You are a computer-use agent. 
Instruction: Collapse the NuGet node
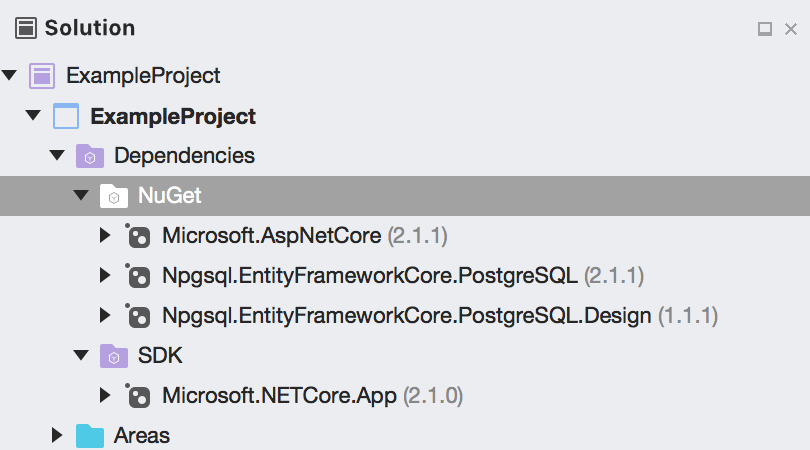[81, 195]
